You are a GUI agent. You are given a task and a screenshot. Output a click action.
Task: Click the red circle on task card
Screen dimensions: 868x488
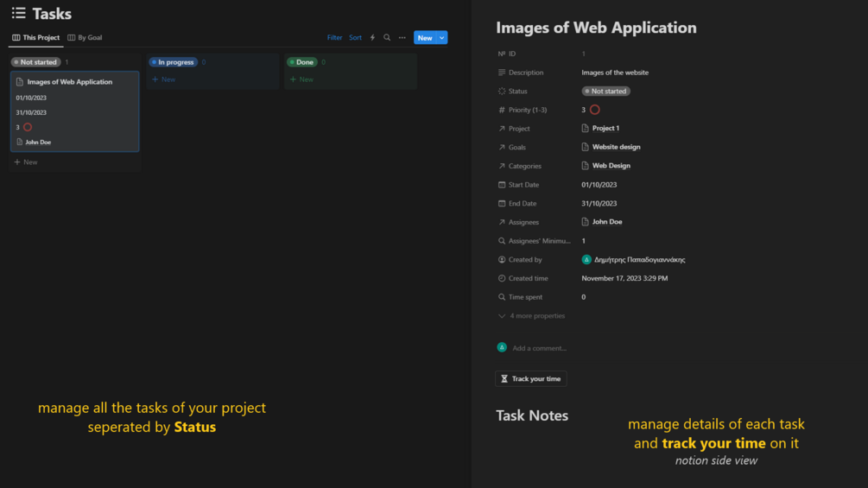point(28,127)
